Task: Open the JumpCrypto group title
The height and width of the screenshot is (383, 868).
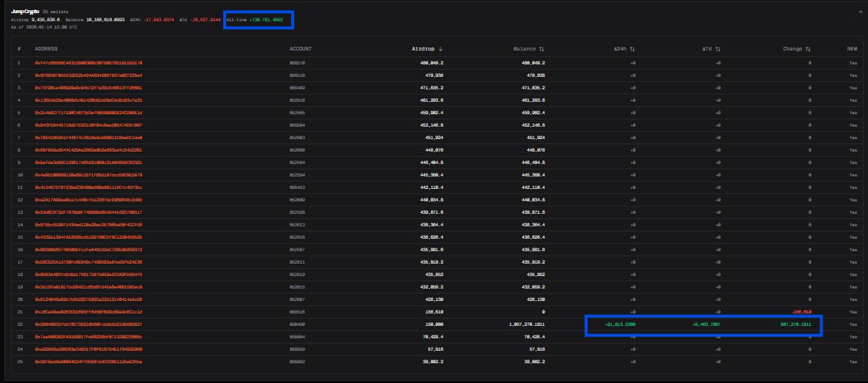Action: click(25, 12)
